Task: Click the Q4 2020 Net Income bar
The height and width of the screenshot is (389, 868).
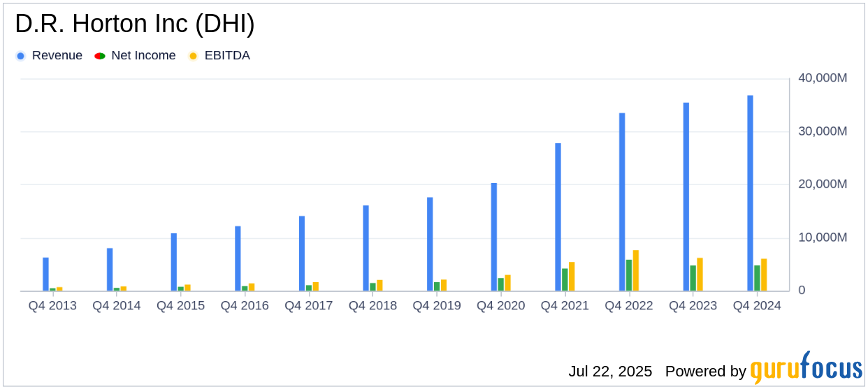Action: 501,285
